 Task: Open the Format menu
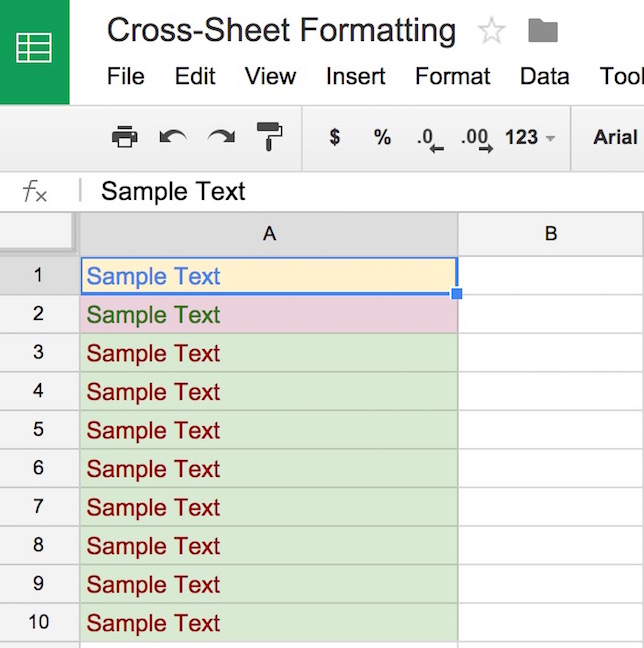point(453,76)
